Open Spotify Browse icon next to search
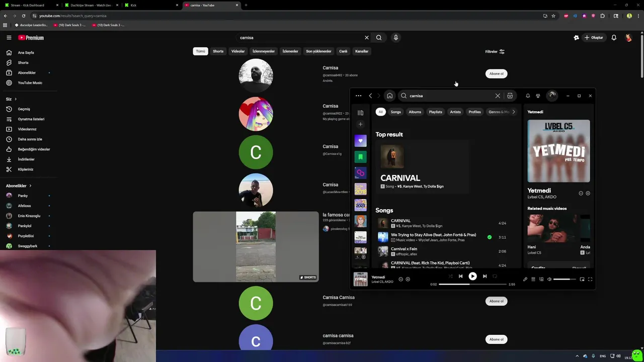The image size is (644, 362). tap(510, 96)
